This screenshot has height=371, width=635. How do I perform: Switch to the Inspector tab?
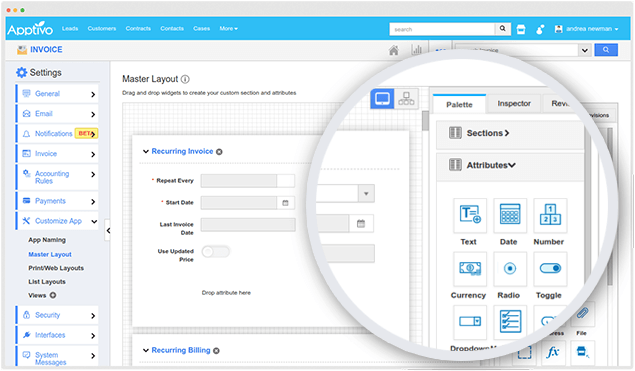pos(514,104)
